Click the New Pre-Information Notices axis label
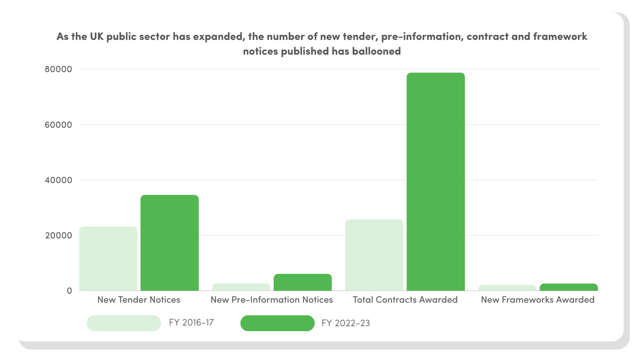This screenshot has height=362, width=644. (x=272, y=300)
